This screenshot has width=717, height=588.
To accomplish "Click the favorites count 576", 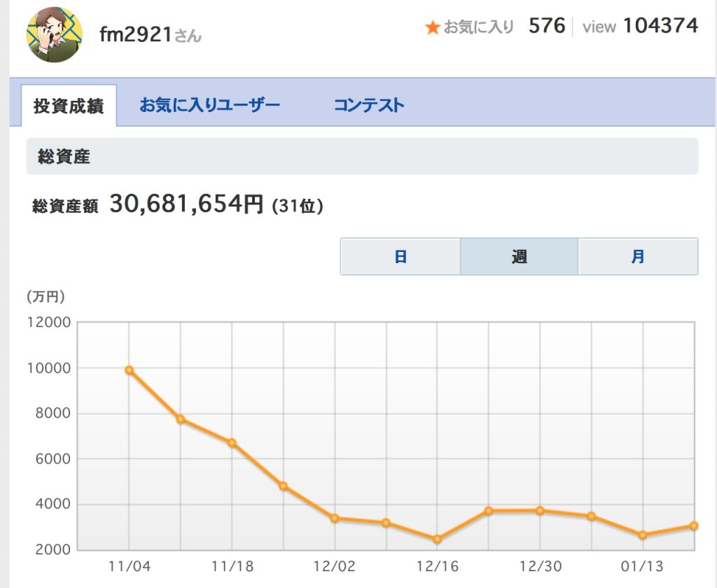I will point(547,26).
